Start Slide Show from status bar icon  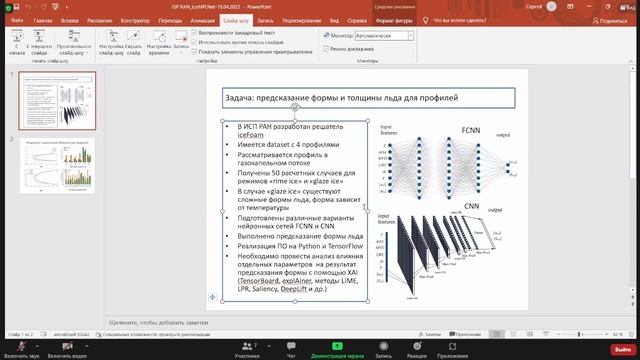546,334
